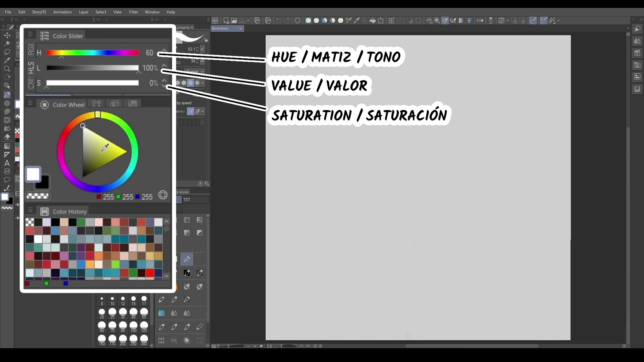Reset tool settings with the stopwatch icon
This screenshot has height=362, width=644.
[200, 184]
